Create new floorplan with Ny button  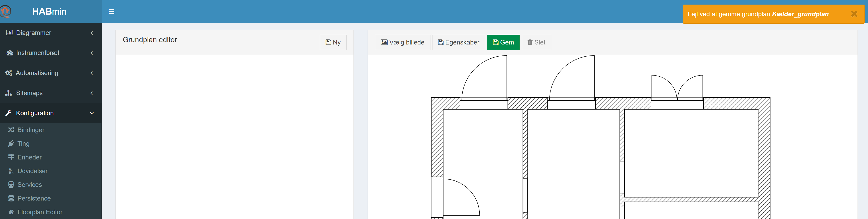pos(333,42)
